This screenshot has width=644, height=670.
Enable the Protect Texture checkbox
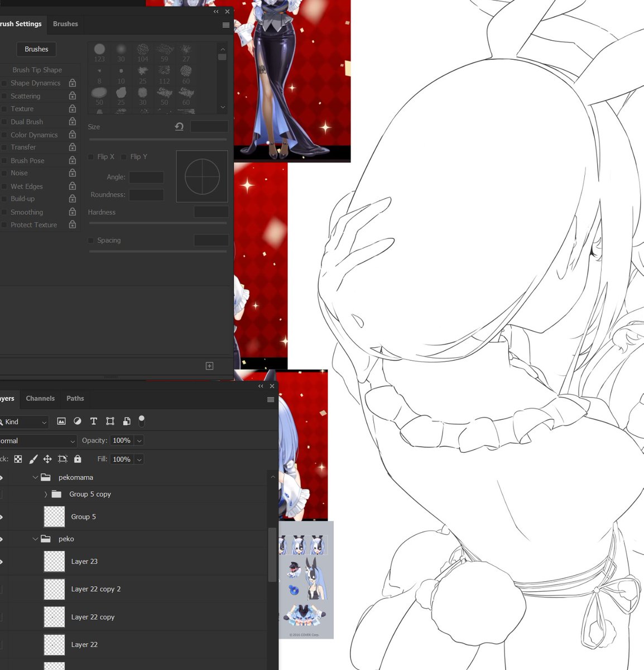click(x=4, y=225)
